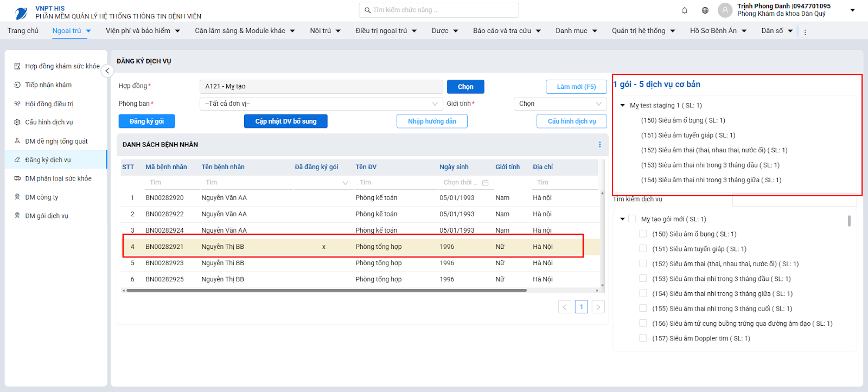Screen dimensions: 868x392
Task: Open the menu bar overflow dots
Action: pyautogui.click(x=805, y=32)
